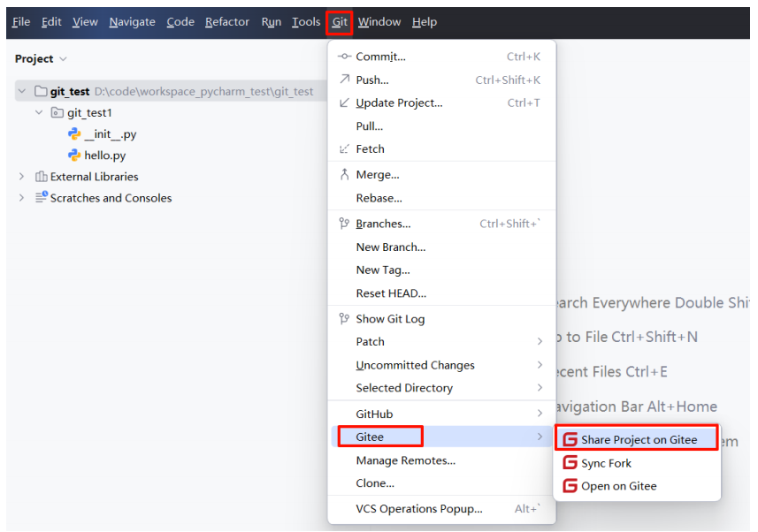Screen dimensions: 758x532
Task: Choose New Branch... entry
Action: pos(441,247)
